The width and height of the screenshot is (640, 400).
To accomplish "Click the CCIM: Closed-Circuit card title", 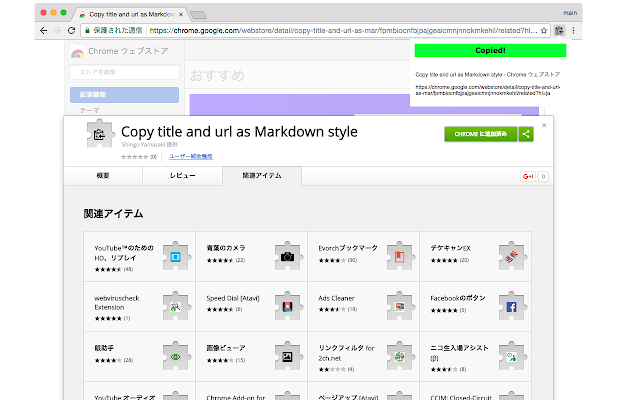I will 461,397.
